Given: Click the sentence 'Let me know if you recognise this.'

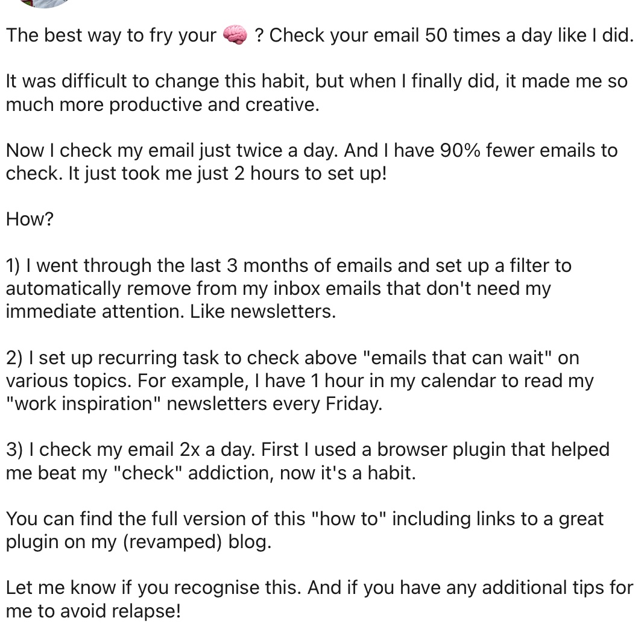Looking at the screenshot, I should (154, 588).
